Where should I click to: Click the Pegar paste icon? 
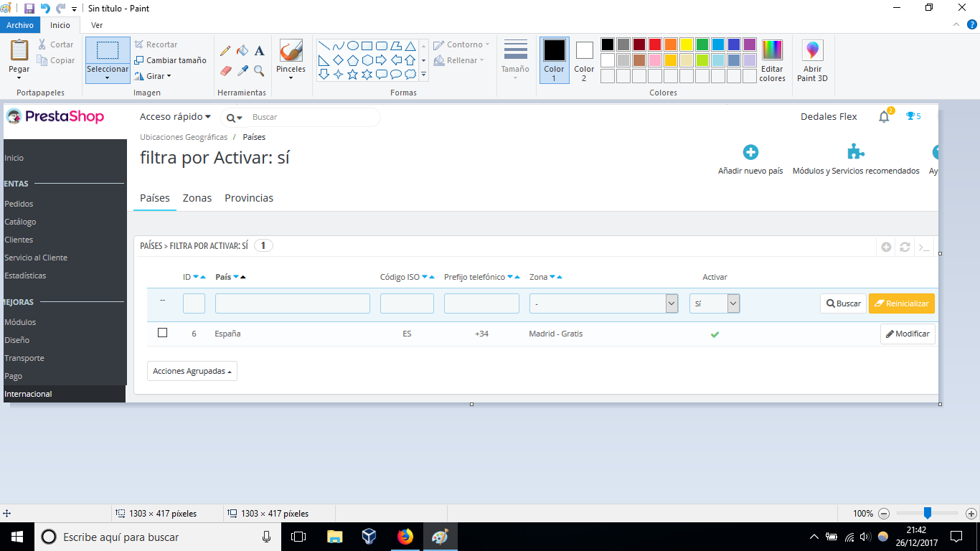[x=19, y=50]
